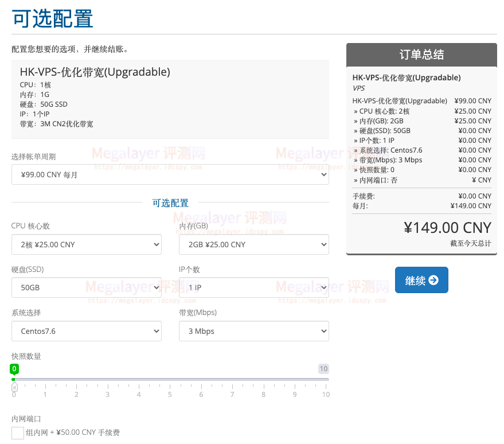Open the IP个数 dropdown
The image size is (504, 444).
[x=254, y=287]
